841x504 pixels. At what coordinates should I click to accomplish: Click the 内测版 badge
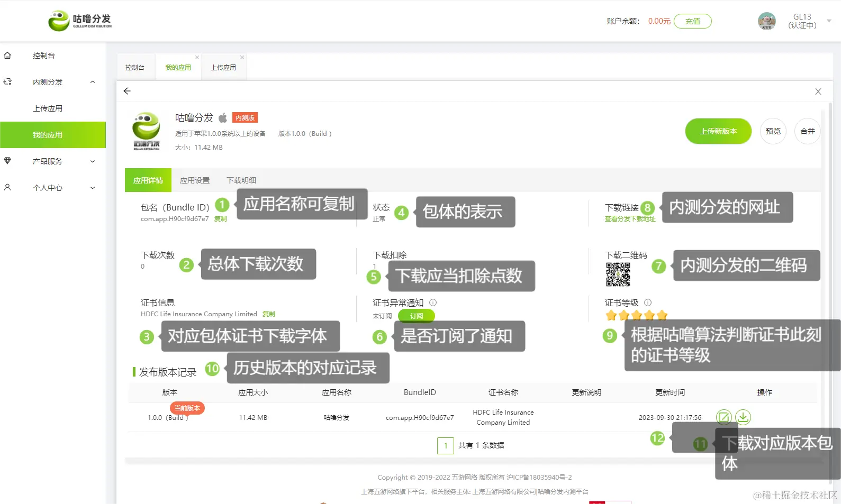[x=245, y=118]
